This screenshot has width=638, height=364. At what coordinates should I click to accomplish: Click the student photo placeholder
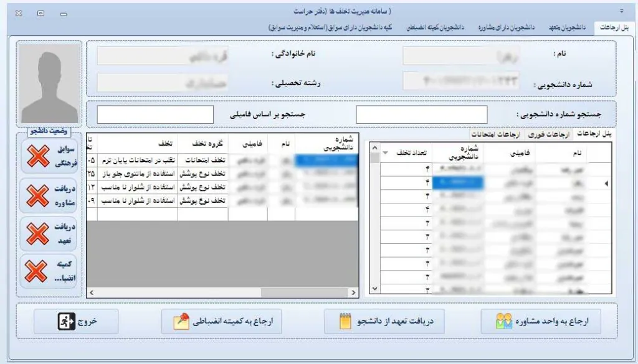coord(50,83)
